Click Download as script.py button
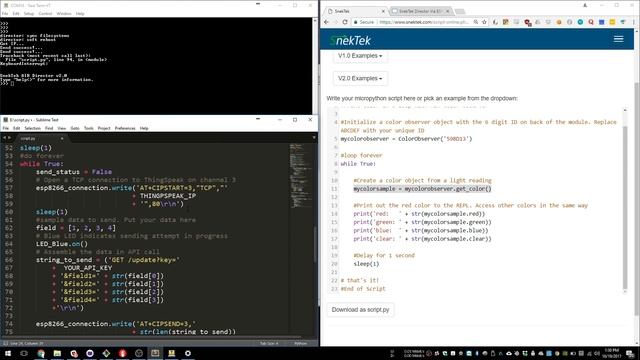Screen dimensions: 640x360 coord(360,310)
